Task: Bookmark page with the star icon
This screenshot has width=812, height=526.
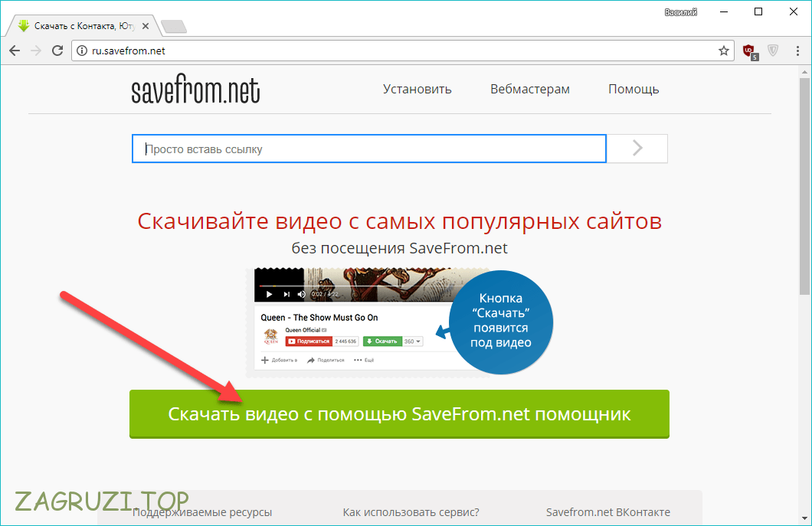Action: pos(723,51)
